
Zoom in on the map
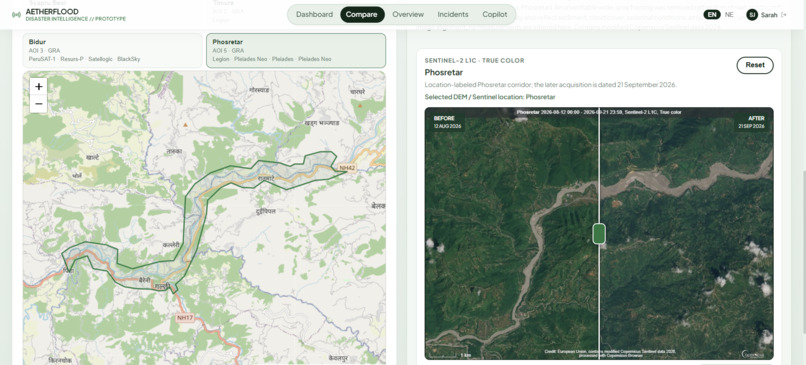39,86
